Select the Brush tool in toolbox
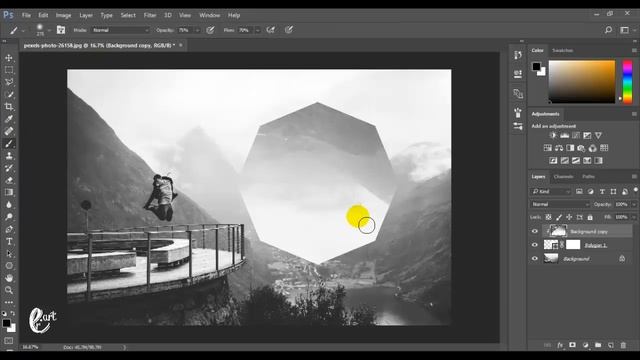640x360 pixels. [x=9, y=144]
